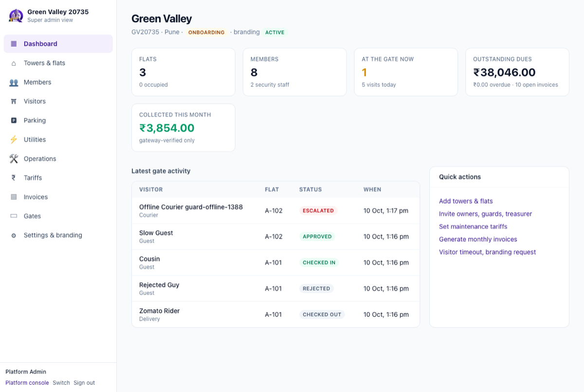Click the ₹38,046.00 outstanding amount
The image size is (584, 392).
tap(505, 72)
